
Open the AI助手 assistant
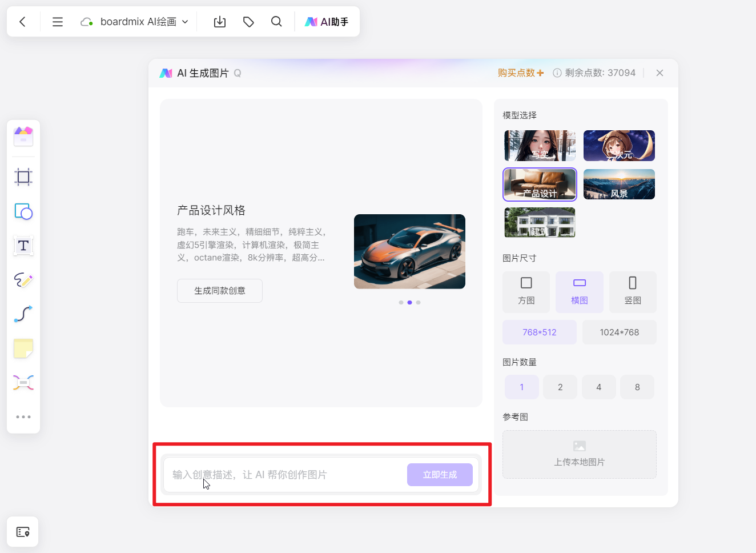pos(327,22)
